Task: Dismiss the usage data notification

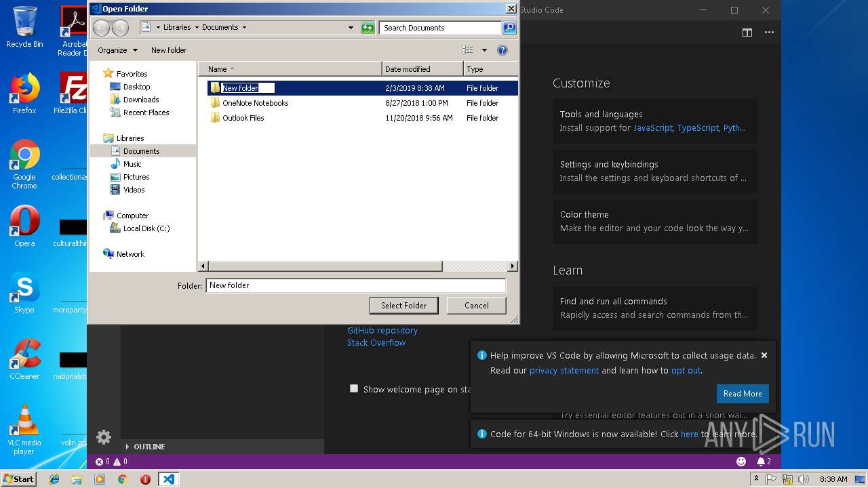Action: click(764, 355)
